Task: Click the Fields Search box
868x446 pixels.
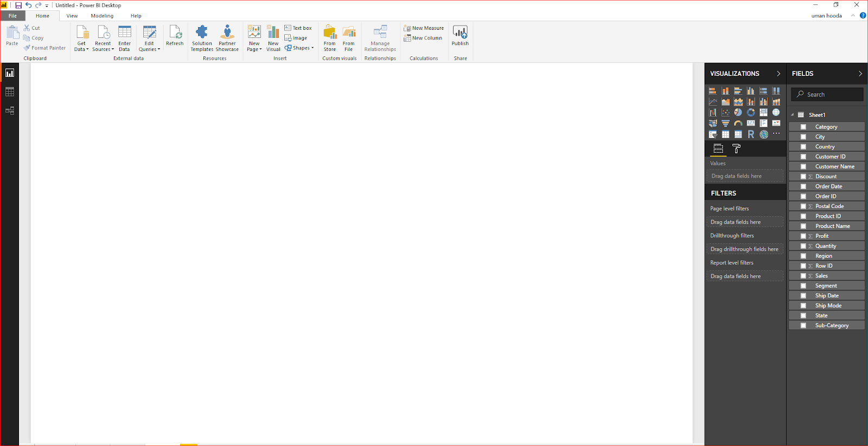Action: coord(827,94)
